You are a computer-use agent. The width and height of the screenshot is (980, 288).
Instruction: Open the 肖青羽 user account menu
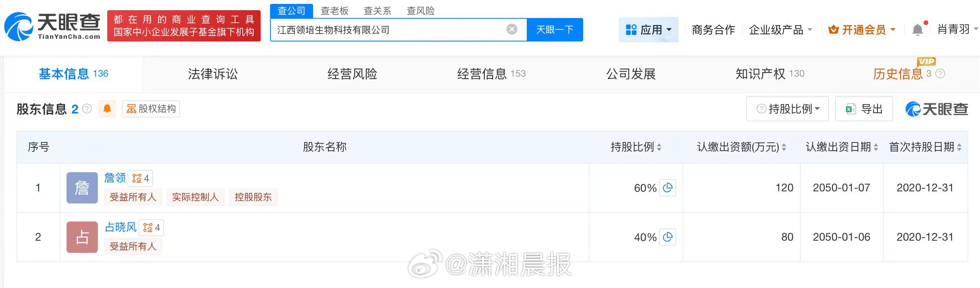[x=958, y=29]
